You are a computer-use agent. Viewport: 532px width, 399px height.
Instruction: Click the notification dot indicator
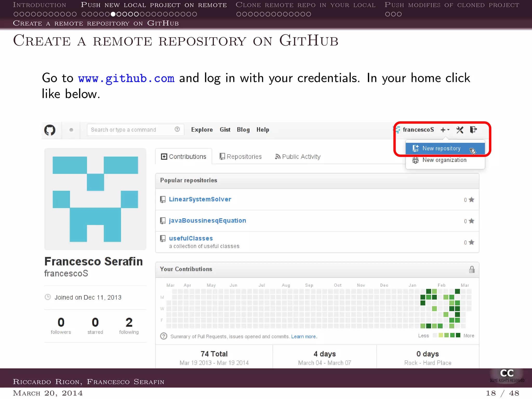click(71, 130)
